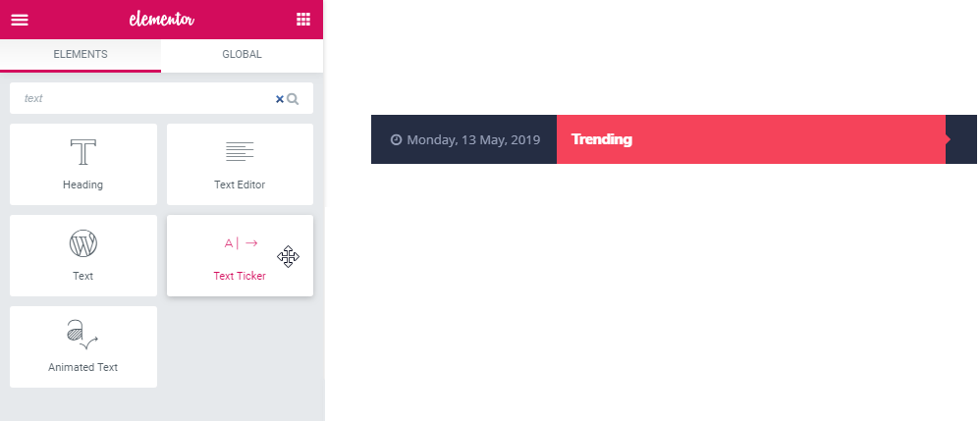Clear the search with the X icon
980x421 pixels.
(280, 99)
